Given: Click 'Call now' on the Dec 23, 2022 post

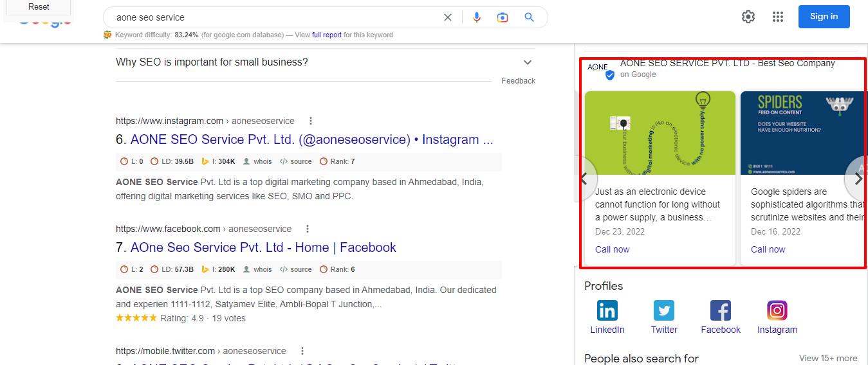Looking at the screenshot, I should click(x=613, y=249).
